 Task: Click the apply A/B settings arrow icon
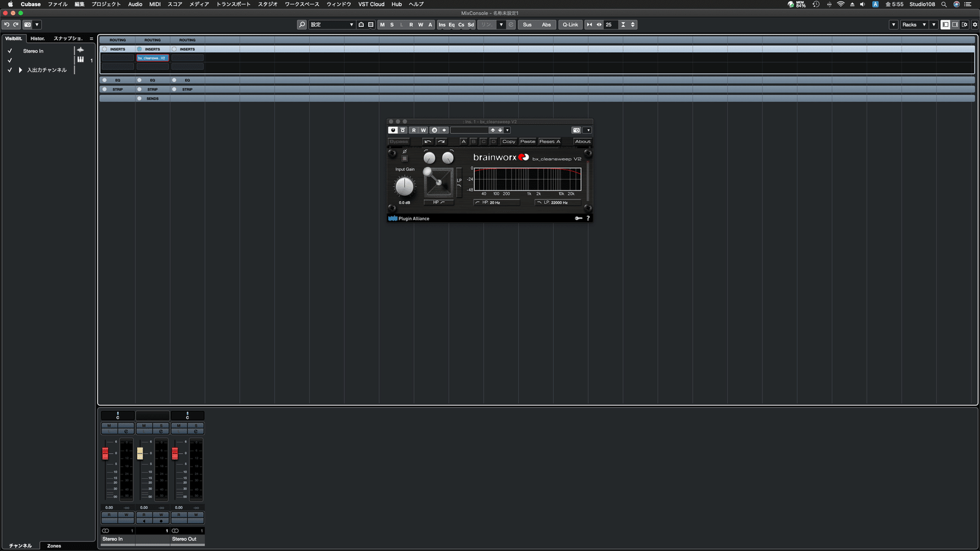tap(444, 130)
